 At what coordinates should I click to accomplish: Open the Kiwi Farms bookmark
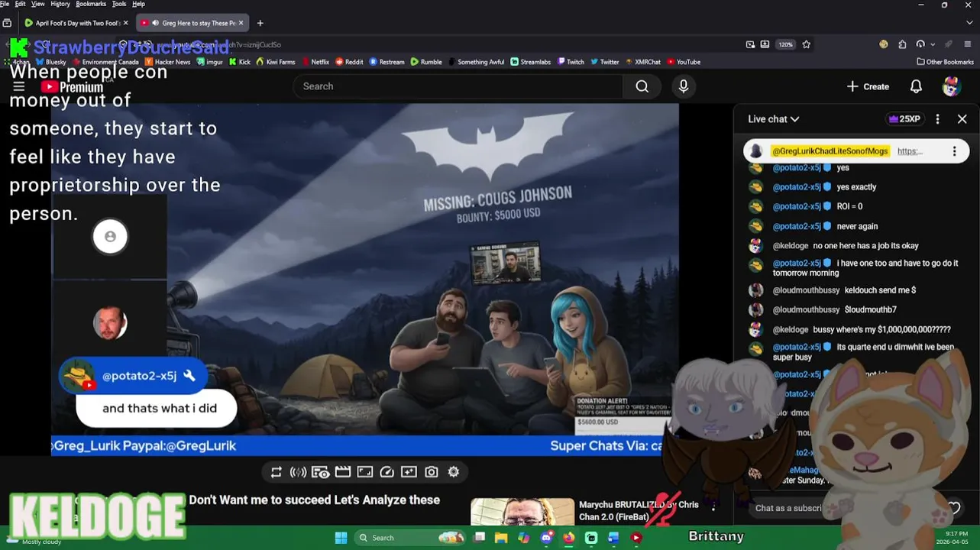(276, 62)
